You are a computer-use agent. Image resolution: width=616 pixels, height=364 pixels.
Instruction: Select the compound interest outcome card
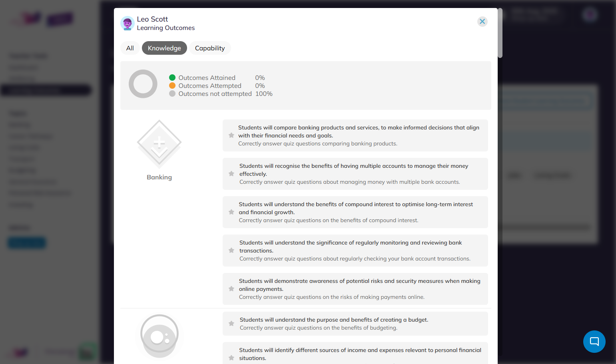click(355, 212)
